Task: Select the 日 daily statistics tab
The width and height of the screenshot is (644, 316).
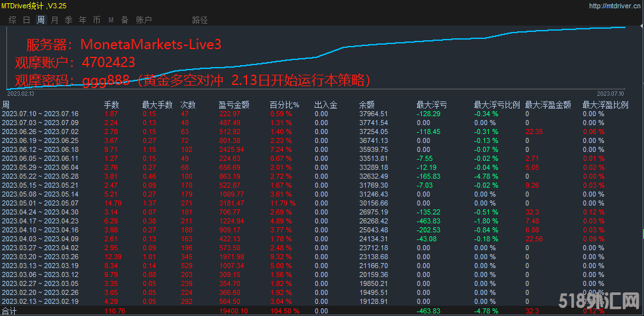Action: pyautogui.click(x=27, y=20)
